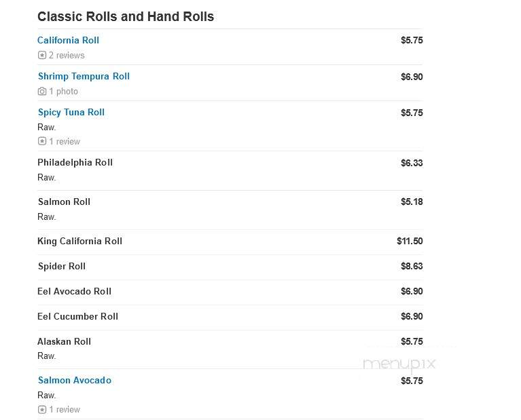The width and height of the screenshot is (521, 420).
Task: Click the star icon beside 2 reviews
Action: click(x=42, y=55)
